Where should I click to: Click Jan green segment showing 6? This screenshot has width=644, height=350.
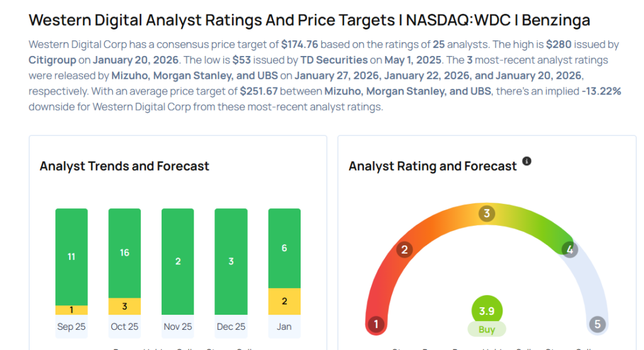coord(284,248)
